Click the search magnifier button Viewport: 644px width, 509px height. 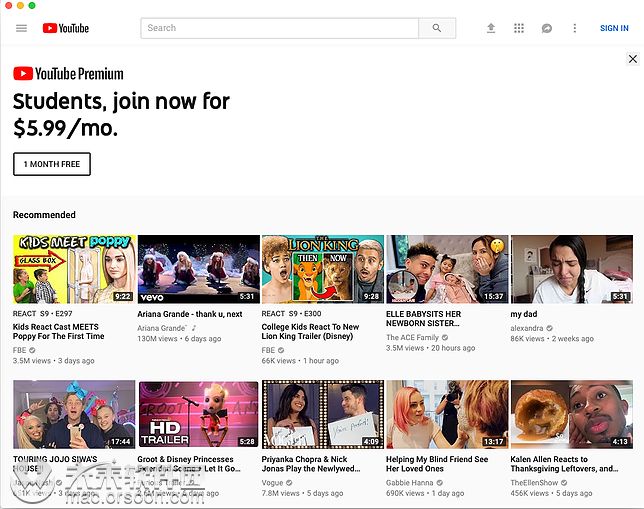coord(437,28)
